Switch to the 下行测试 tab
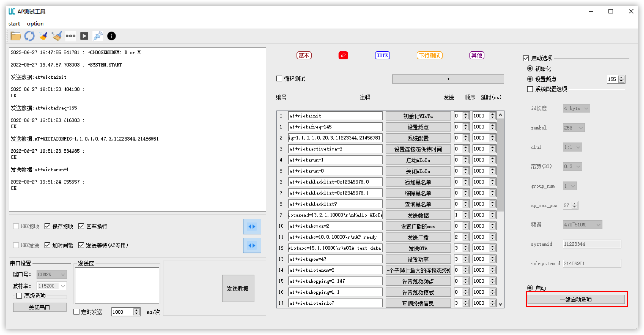 pyautogui.click(x=429, y=55)
